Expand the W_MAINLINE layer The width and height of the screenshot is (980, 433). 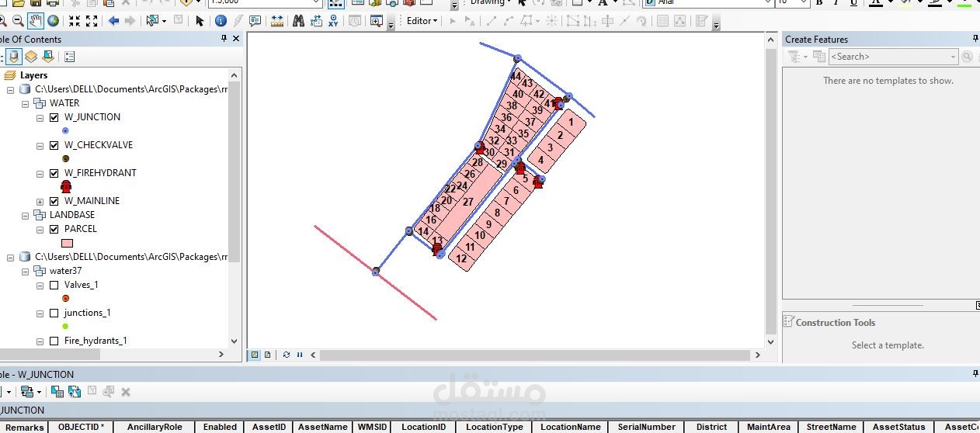pyautogui.click(x=40, y=202)
